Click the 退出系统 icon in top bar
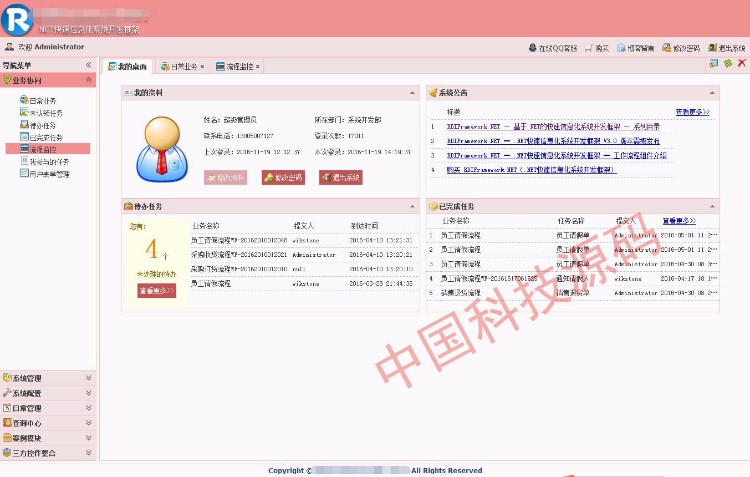Image resolution: width=750 pixels, height=477 pixels. 711,48
